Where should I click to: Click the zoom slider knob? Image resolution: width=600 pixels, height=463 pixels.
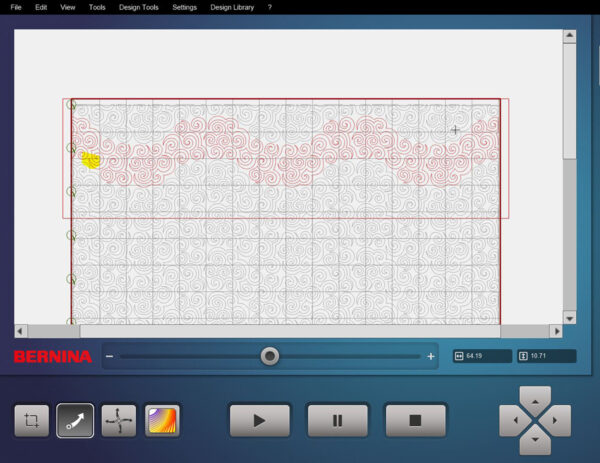coord(270,356)
